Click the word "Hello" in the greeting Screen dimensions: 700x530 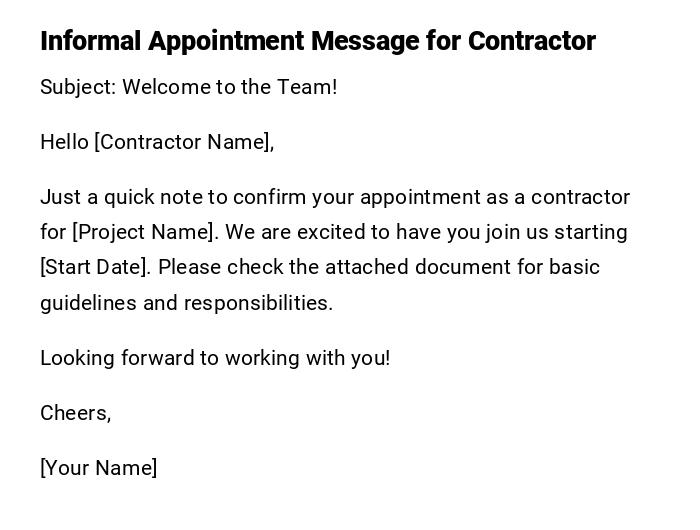coord(64,142)
